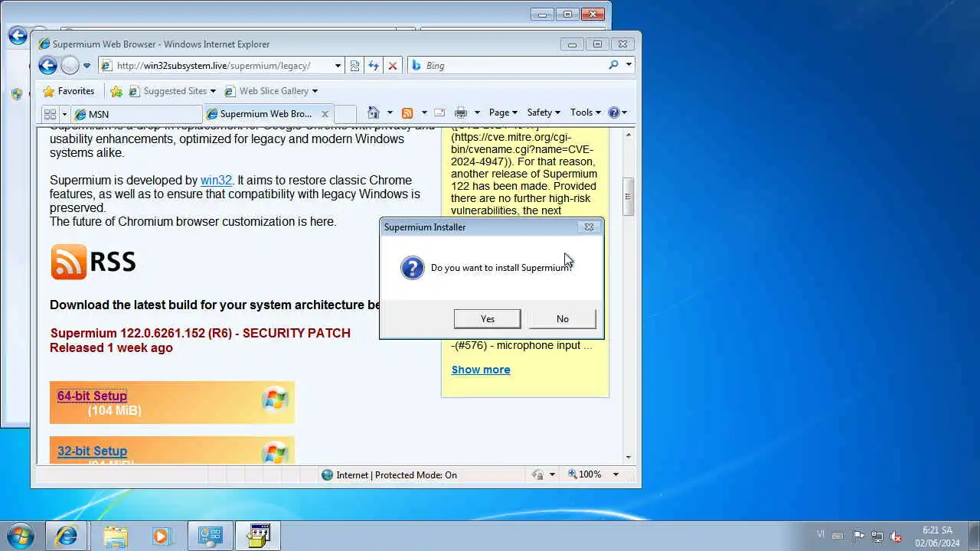Click the security status icon in IE status bar
Screen dimensions: 980x551
pyautogui.click(x=537, y=474)
